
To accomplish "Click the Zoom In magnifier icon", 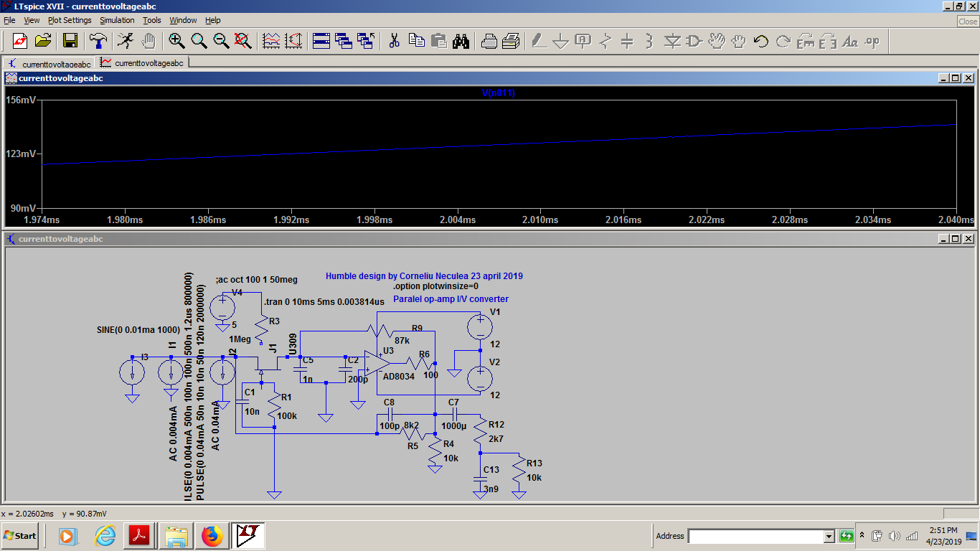I will tap(176, 40).
